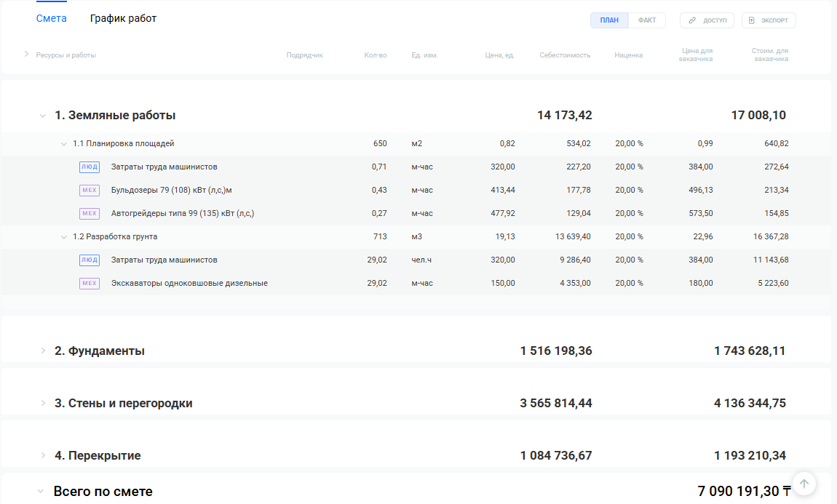Switch the view to ПЛАН mode
Image resolution: width=837 pixels, height=504 pixels.
pos(609,20)
